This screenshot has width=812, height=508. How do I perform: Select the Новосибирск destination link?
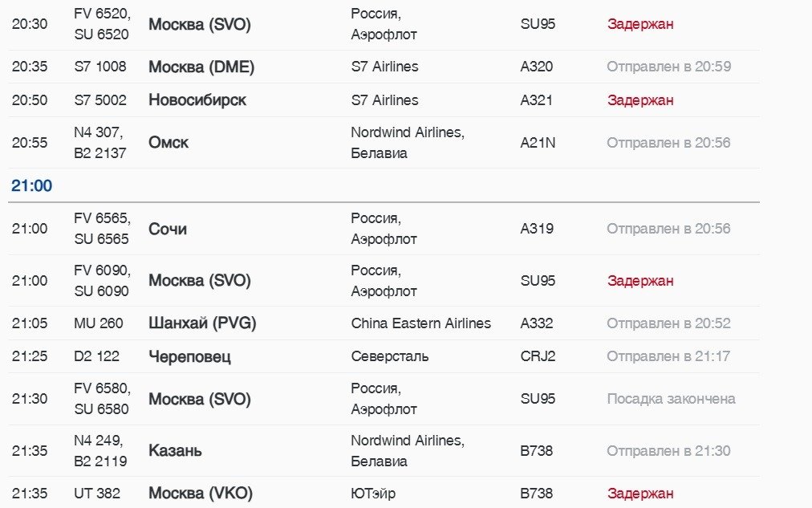[197, 100]
